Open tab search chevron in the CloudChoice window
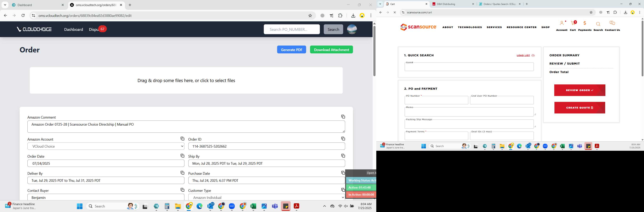Image resolution: width=644 pixels, height=212 pixels. 5,5
